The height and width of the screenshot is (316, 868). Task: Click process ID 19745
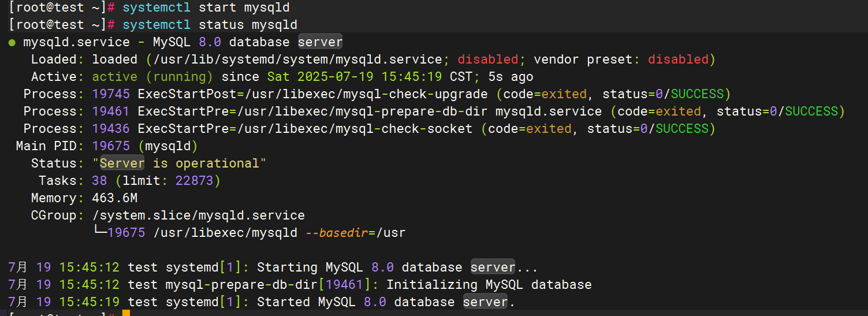(x=111, y=94)
